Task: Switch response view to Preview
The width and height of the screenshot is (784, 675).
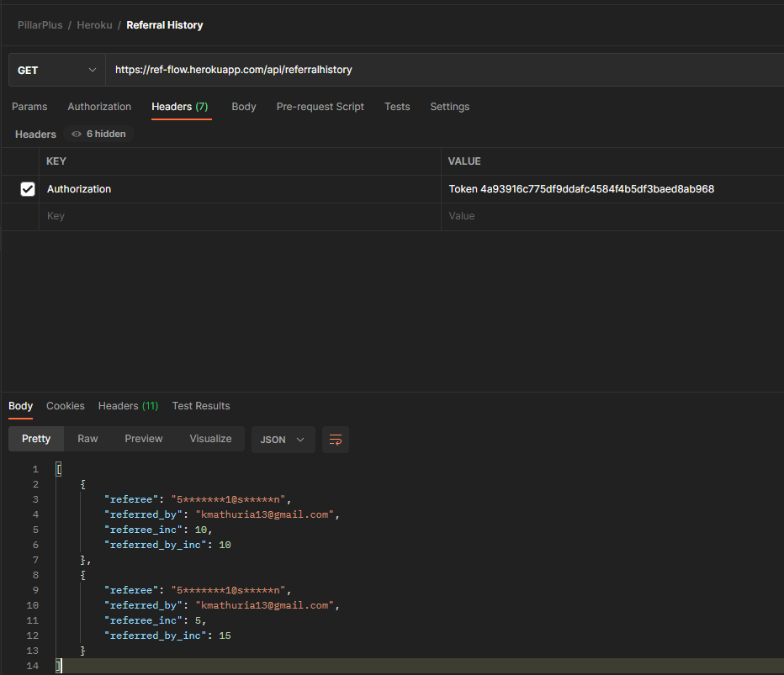Action: click(x=144, y=439)
